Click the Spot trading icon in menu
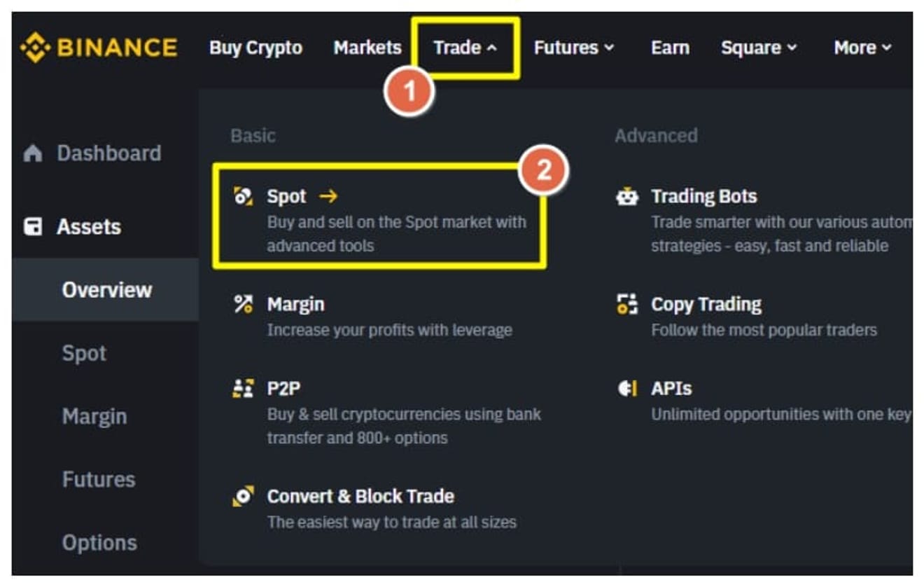This screenshot has height=587, width=924. pyautogui.click(x=243, y=197)
